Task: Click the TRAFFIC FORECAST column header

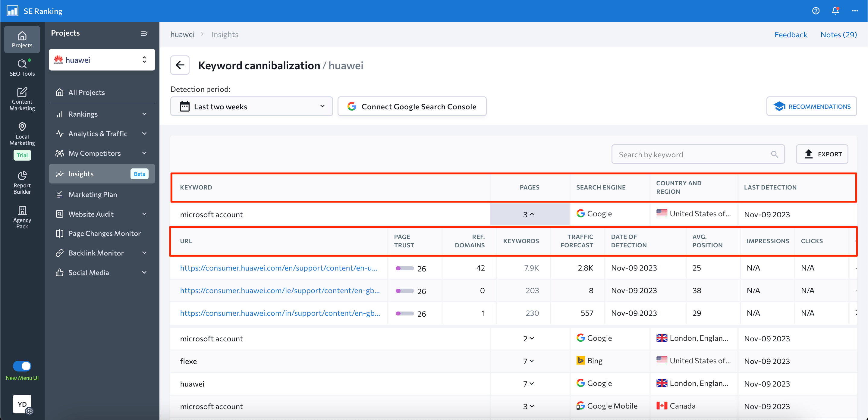Action: [577, 241]
